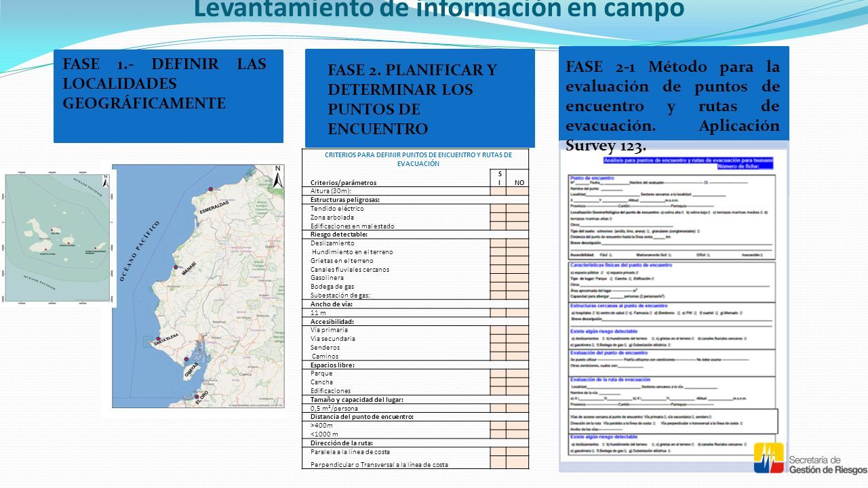Viewport: 868px width, 488px height.
Task: Click the Zona arbolada row text
Action: point(332,218)
